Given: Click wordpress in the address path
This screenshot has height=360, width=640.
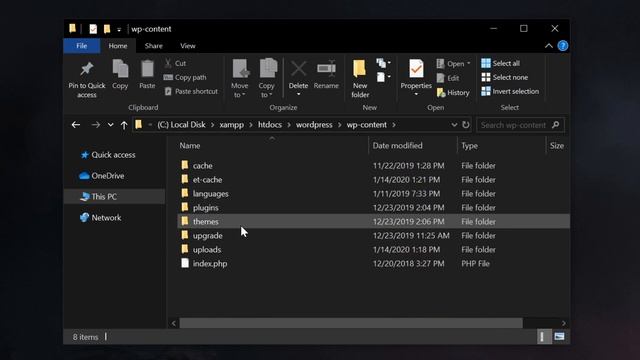Looking at the screenshot, I should [x=314, y=125].
